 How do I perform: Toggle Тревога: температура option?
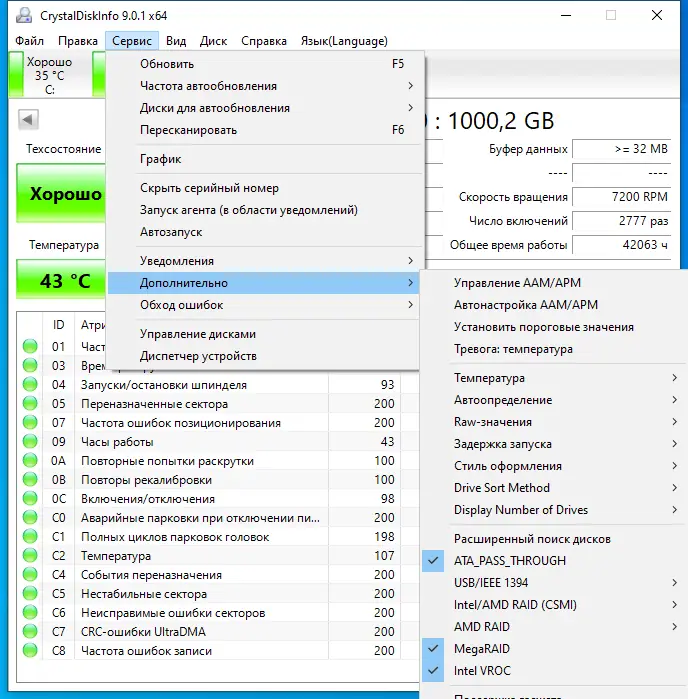coord(553,349)
